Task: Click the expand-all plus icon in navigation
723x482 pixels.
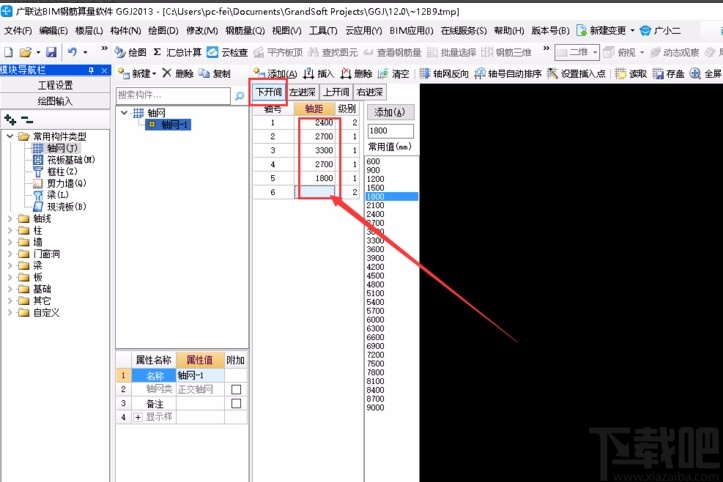Action: click(x=10, y=120)
